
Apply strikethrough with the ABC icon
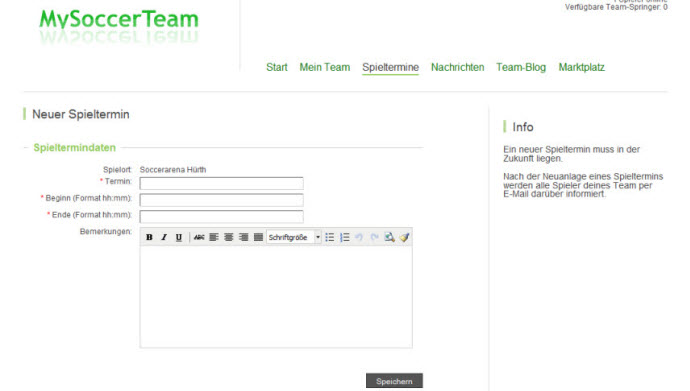click(x=199, y=237)
